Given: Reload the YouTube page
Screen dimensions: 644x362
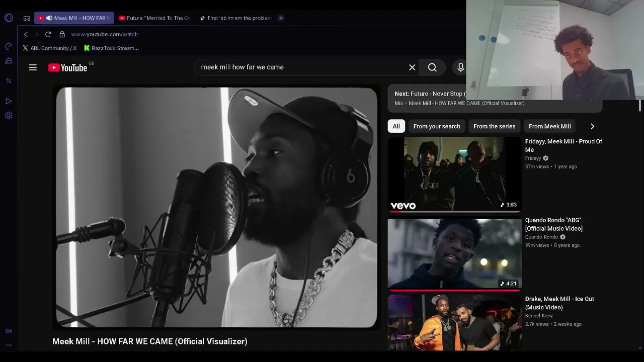Looking at the screenshot, I should (x=48, y=34).
